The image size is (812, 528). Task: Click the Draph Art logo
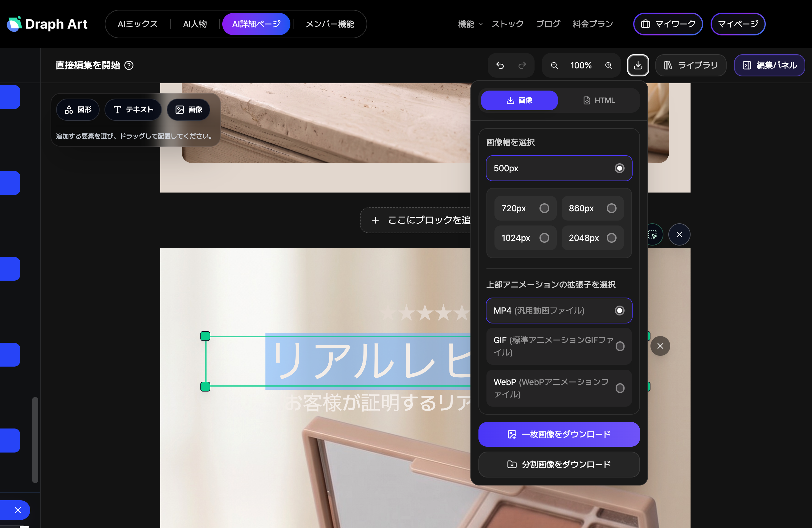click(x=47, y=24)
